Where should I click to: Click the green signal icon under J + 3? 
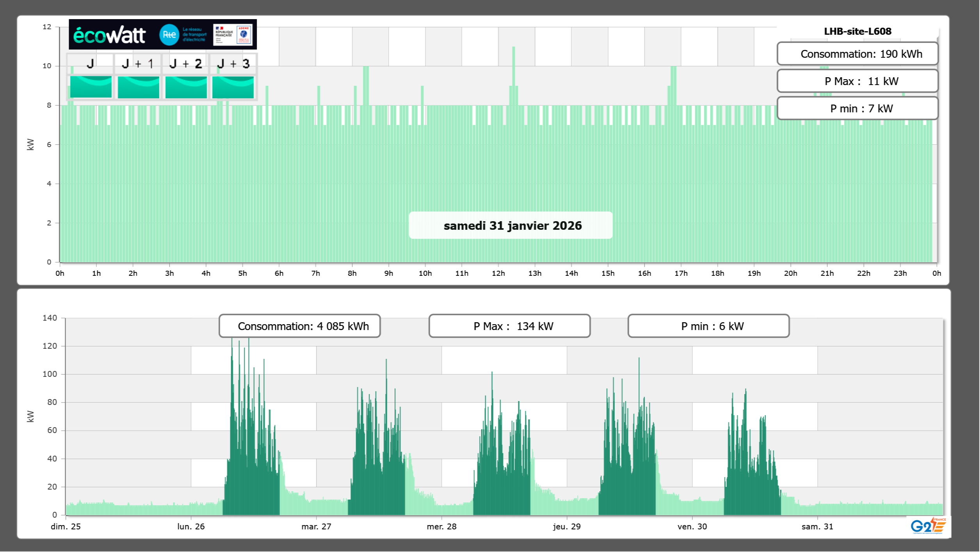(233, 87)
